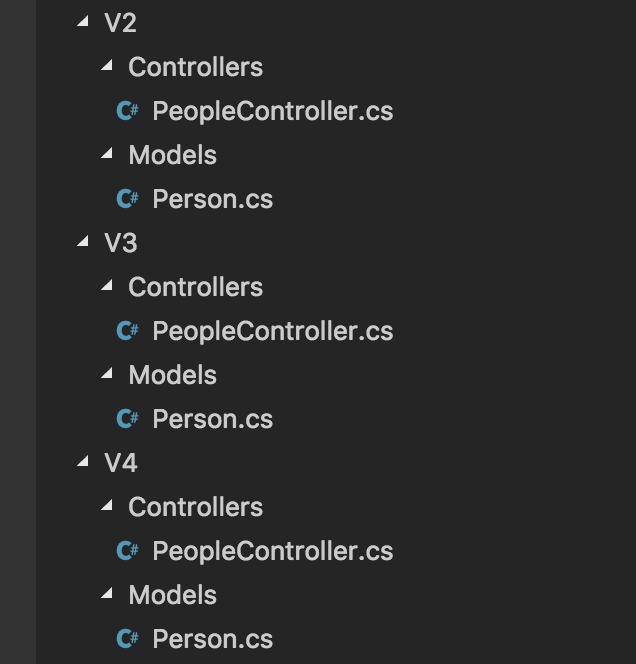Open PeopleController.cs in V4 Controllers
636x664 pixels.
(272, 551)
